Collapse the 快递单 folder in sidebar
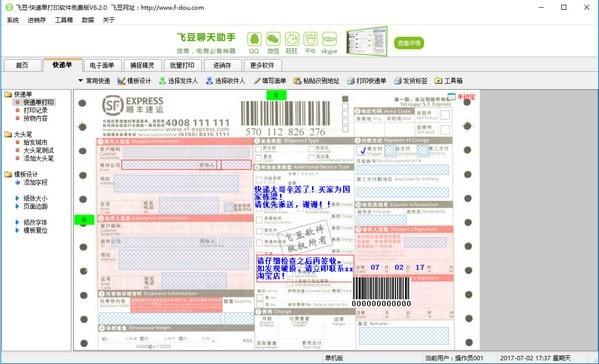Screen dimensions: 599x364 [x=8, y=94]
